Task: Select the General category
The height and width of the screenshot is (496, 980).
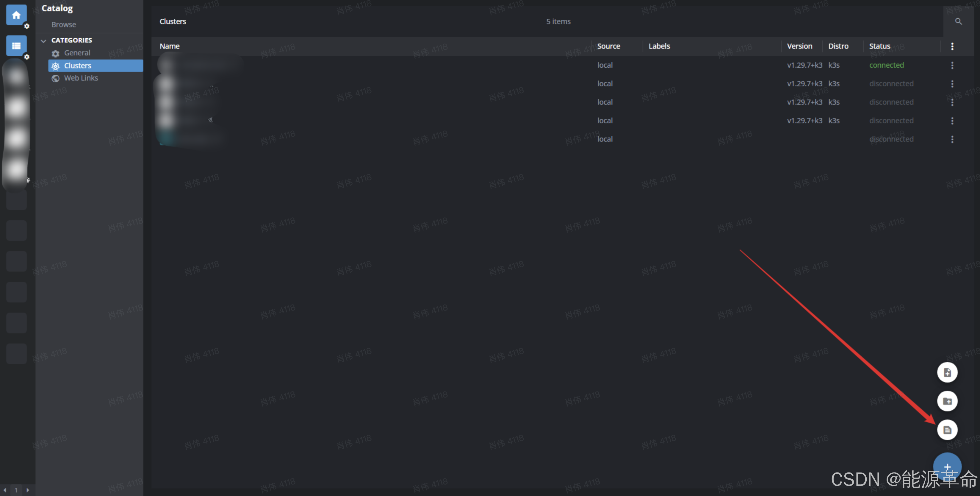Action: 77,52
